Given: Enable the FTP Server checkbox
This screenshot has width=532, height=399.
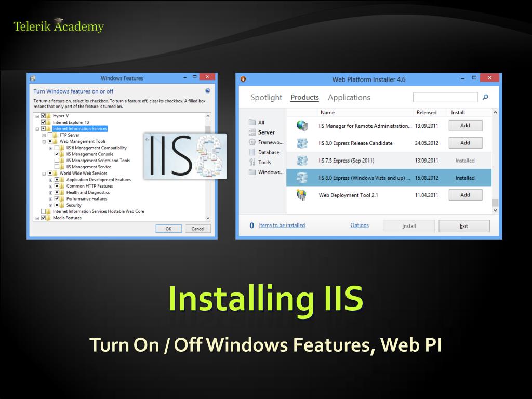Looking at the screenshot, I should click(x=50, y=135).
